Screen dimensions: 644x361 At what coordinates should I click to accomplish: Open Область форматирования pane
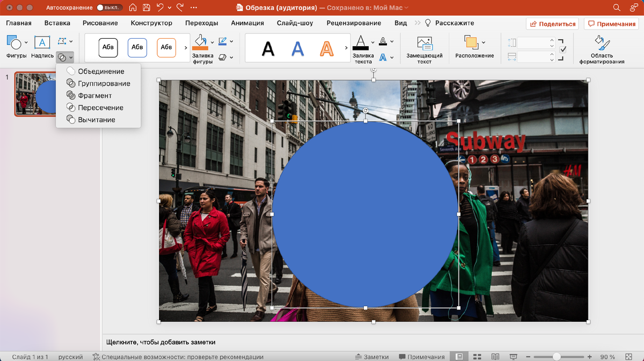click(x=602, y=50)
